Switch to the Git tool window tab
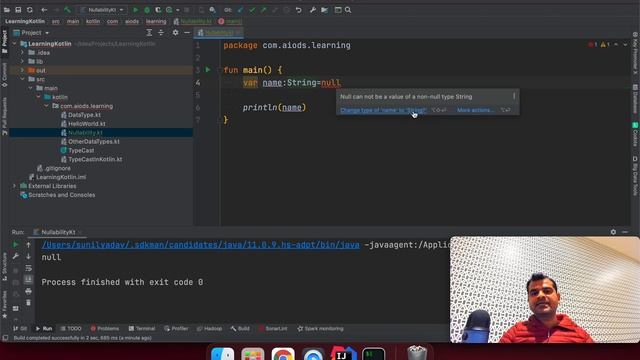This screenshot has width=640, height=360. click(x=20, y=329)
